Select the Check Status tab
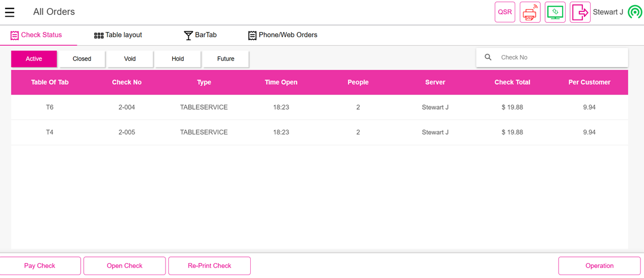This screenshot has width=644, height=278. tap(36, 35)
